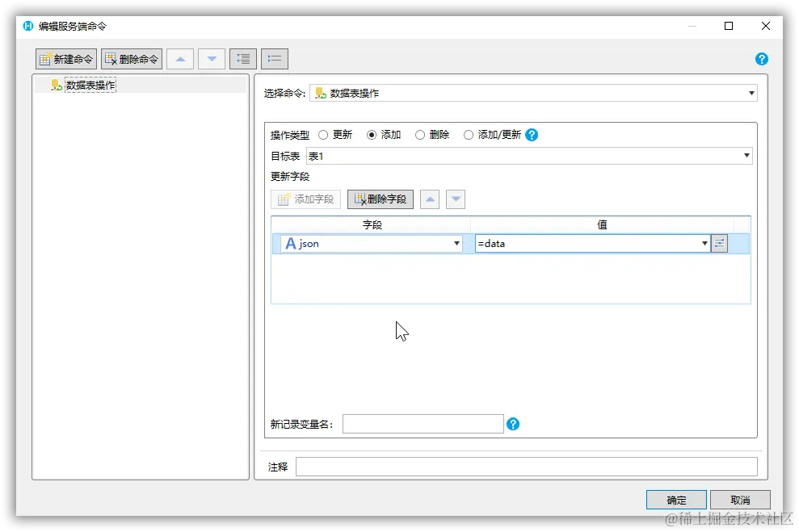This screenshot has width=799, height=532.
Task: Click the disabled 添加字段 button
Action: point(305,199)
